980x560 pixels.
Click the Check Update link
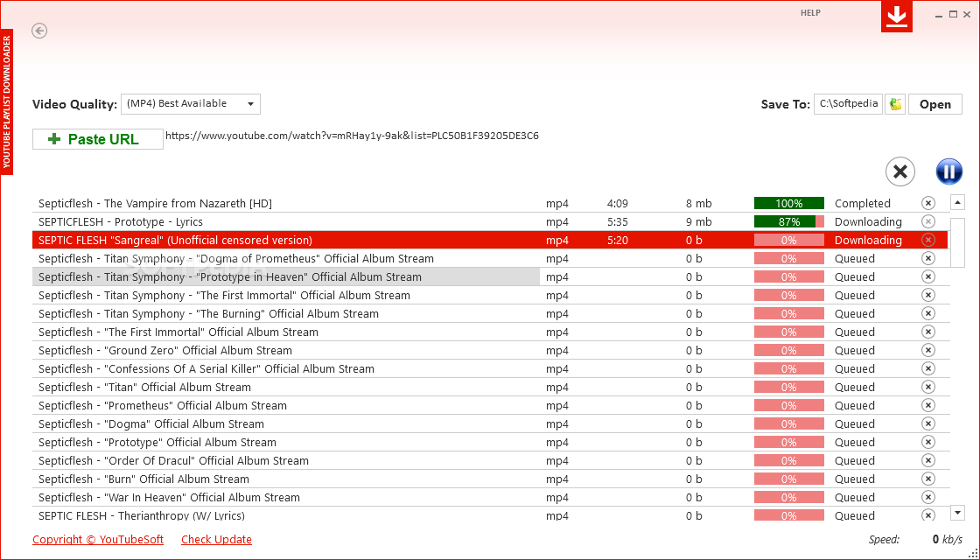(216, 539)
